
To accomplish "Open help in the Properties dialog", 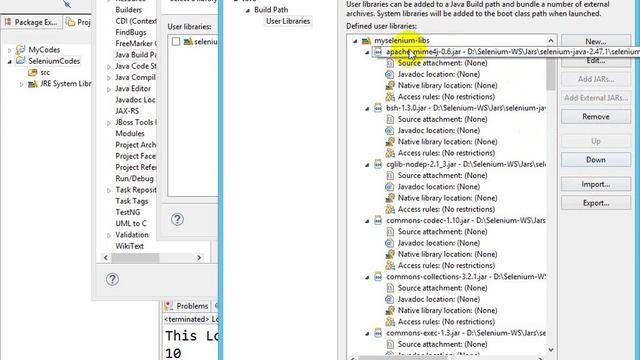I will [x=112, y=279].
